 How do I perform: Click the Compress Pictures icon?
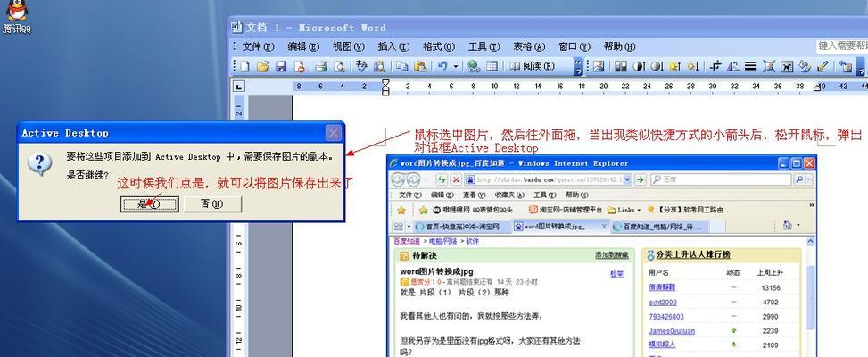[769, 66]
